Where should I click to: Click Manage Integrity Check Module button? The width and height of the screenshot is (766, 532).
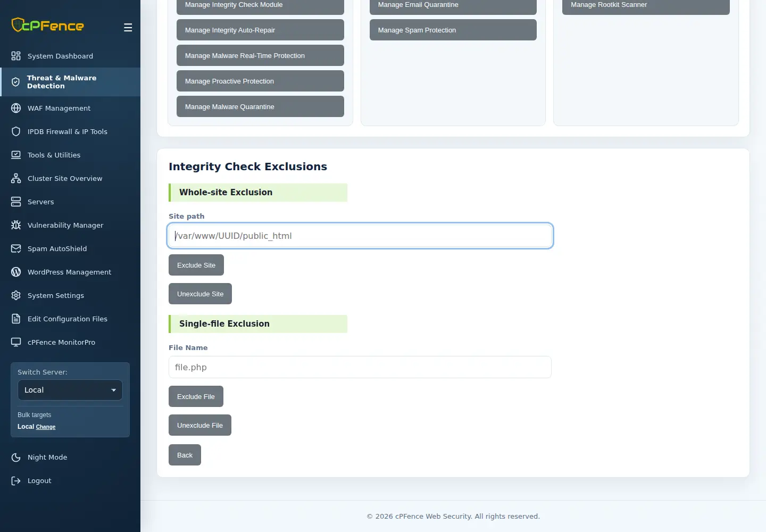tap(260, 6)
